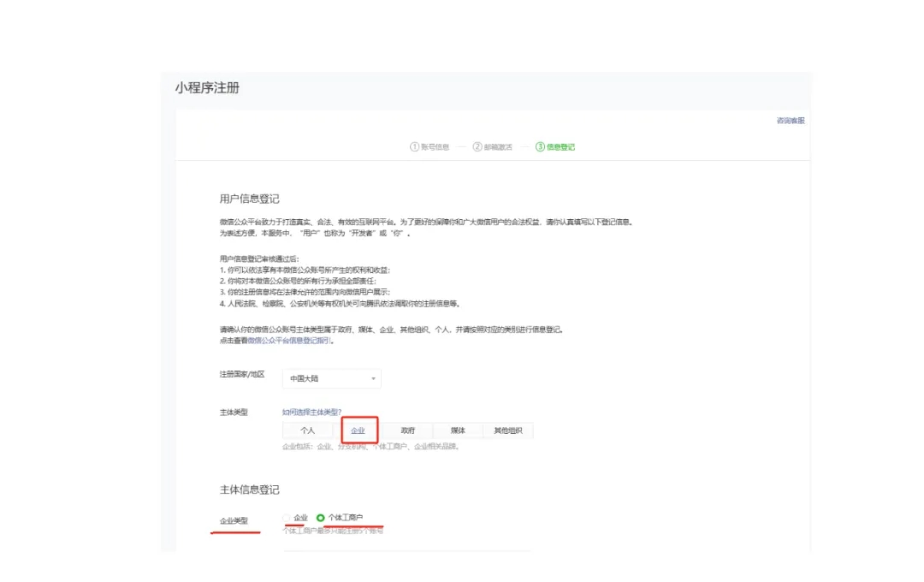
Task: Choose the 个体工商户 radio option
Action: tap(321, 518)
